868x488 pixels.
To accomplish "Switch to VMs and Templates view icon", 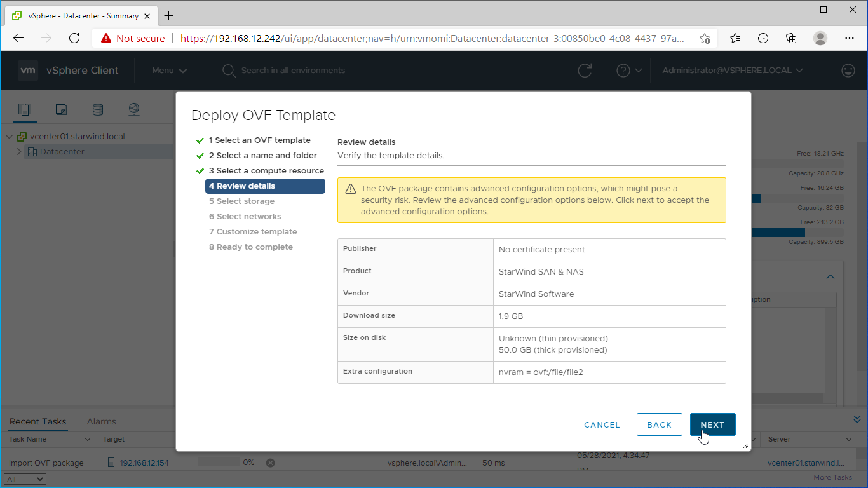I will [x=61, y=109].
